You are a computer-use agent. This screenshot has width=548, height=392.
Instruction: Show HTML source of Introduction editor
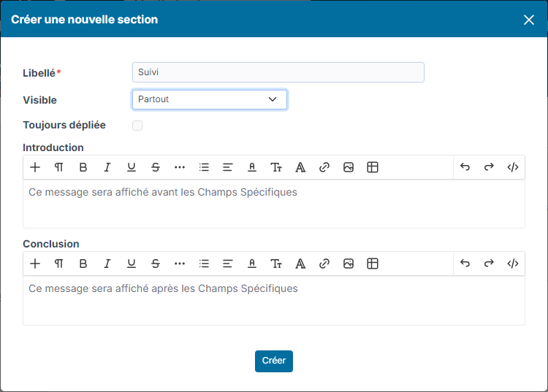513,167
